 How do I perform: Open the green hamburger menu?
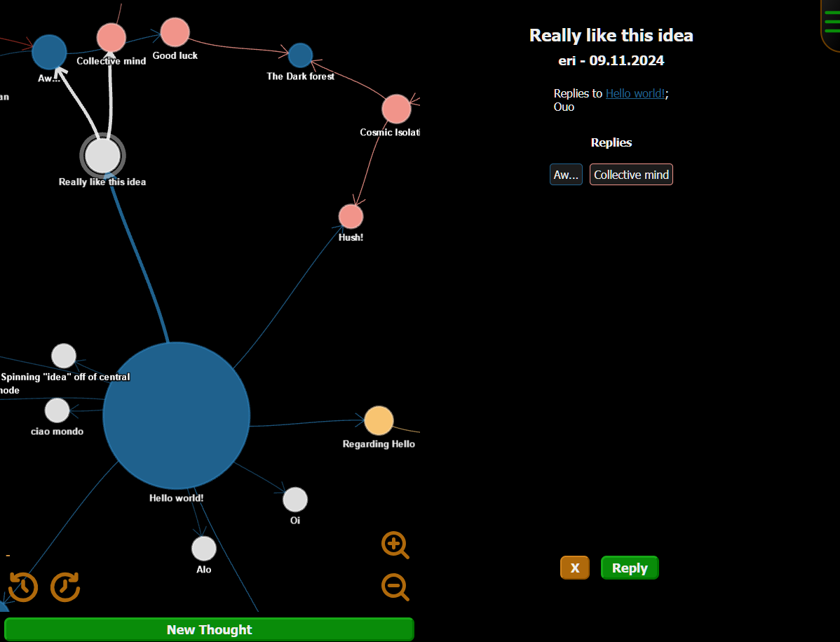(832, 22)
